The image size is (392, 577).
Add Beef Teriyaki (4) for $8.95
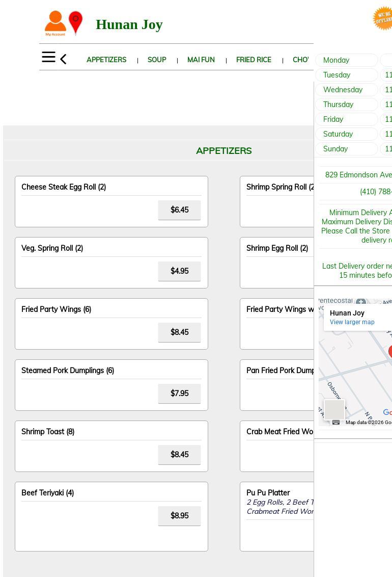click(x=179, y=515)
